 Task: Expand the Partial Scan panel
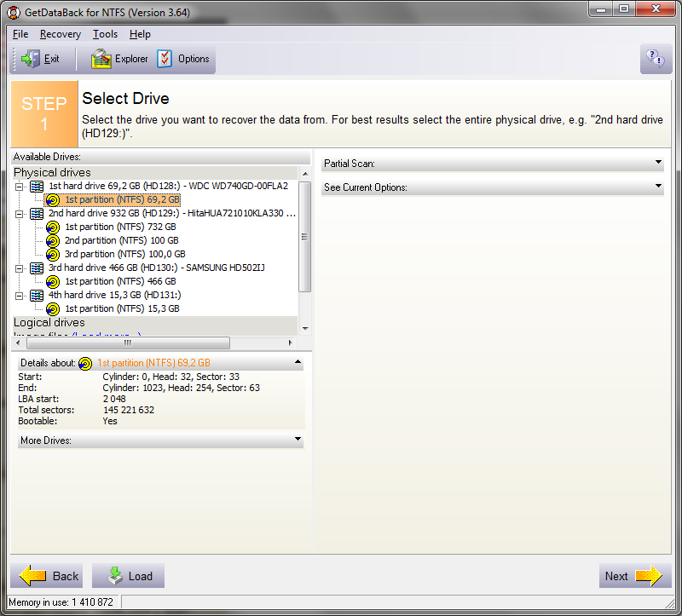point(658,162)
